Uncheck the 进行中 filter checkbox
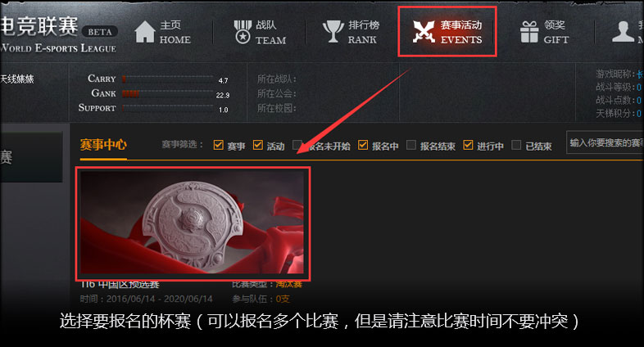Image resolution: width=644 pixels, height=347 pixels. coord(468,145)
